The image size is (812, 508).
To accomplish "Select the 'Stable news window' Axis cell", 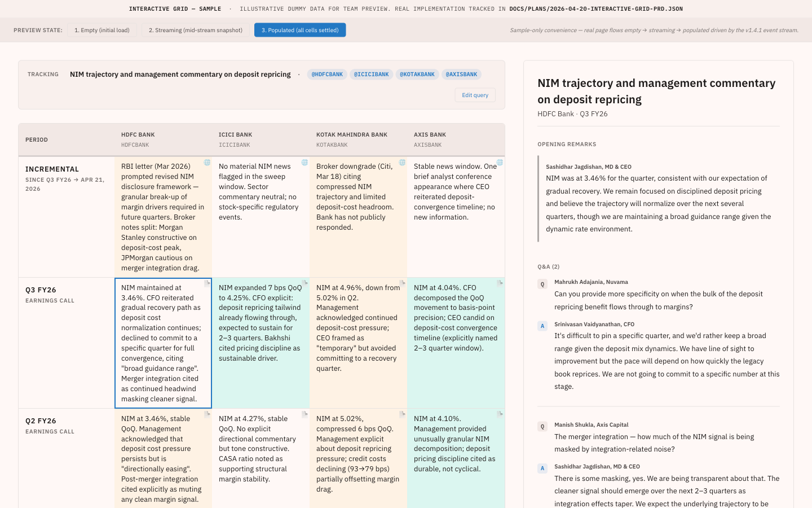I will pyautogui.click(x=456, y=217).
